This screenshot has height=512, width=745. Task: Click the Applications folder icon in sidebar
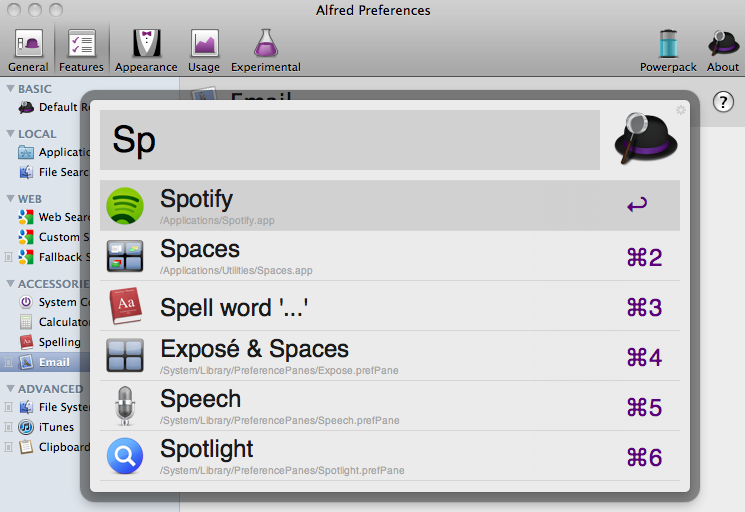(x=26, y=152)
